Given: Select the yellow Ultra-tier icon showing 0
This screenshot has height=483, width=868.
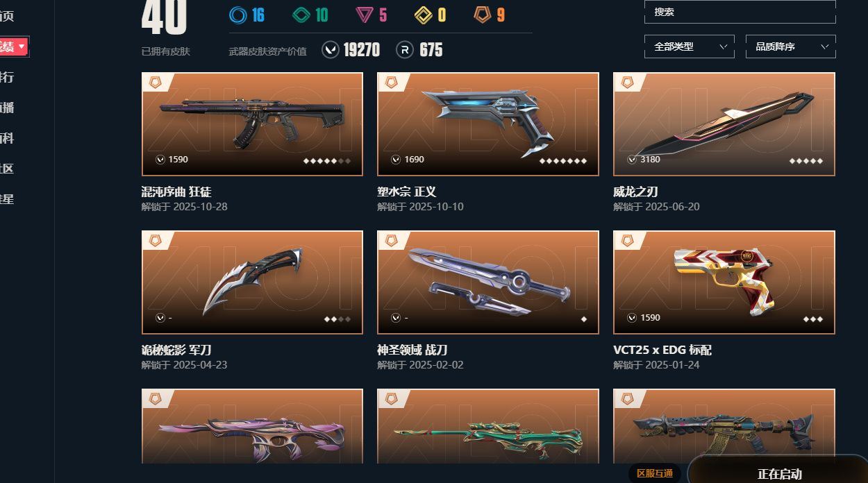Looking at the screenshot, I should coord(423,15).
